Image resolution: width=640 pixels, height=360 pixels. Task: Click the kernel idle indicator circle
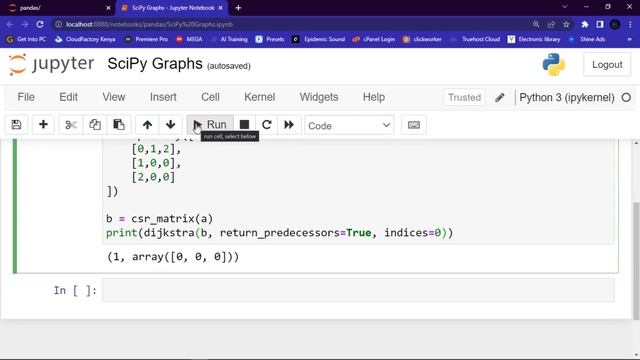[626, 98]
